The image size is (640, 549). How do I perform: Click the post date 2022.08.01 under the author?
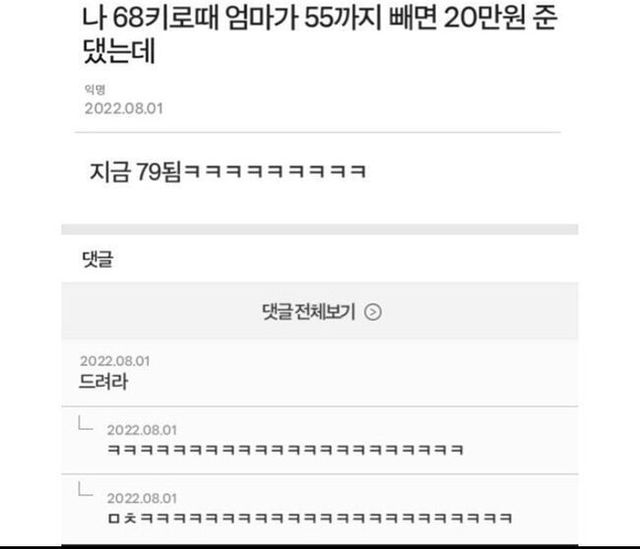124,109
